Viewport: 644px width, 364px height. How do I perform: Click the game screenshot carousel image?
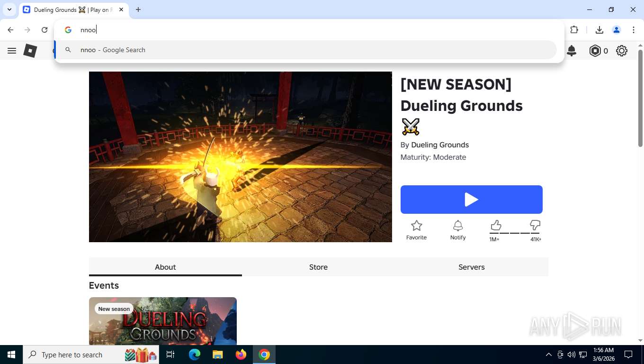241,157
